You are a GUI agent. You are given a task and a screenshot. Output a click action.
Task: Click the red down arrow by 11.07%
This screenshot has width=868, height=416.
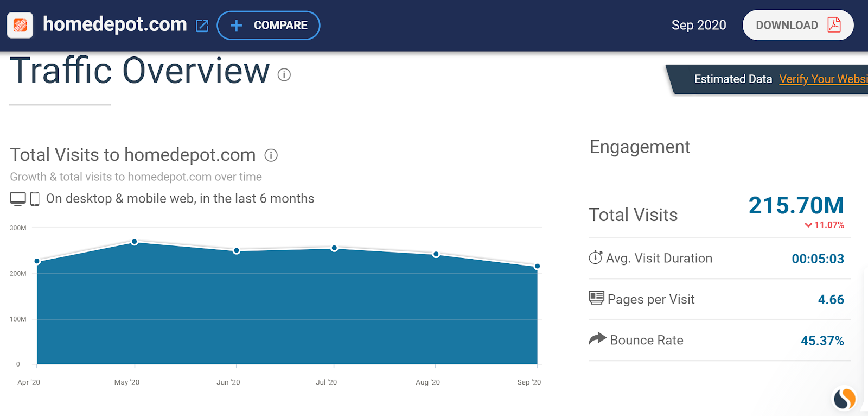[808, 225]
